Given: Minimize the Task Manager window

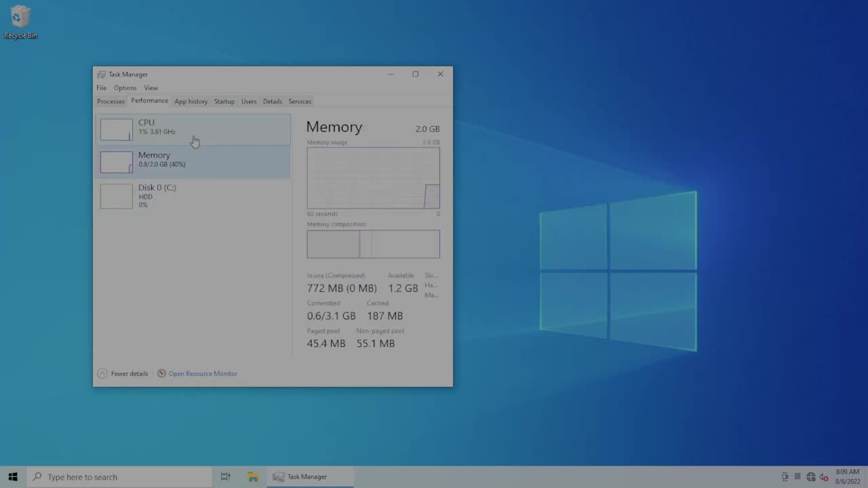Looking at the screenshot, I should click(391, 74).
